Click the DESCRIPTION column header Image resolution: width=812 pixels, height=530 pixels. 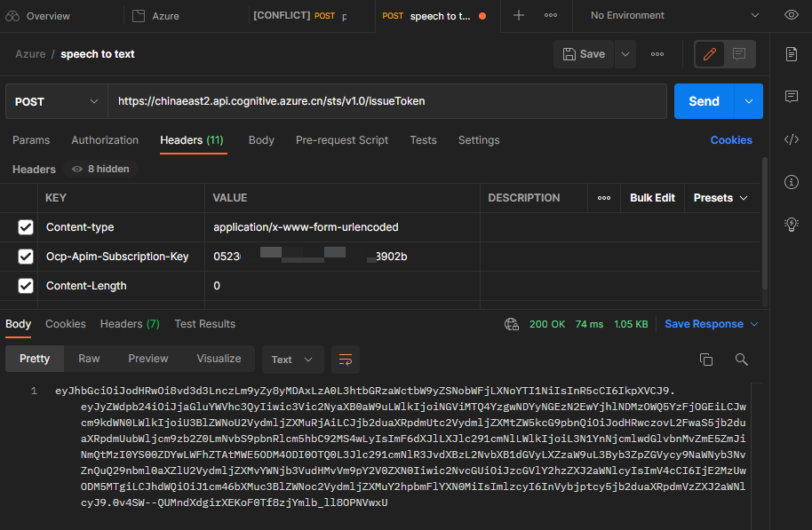coord(523,198)
